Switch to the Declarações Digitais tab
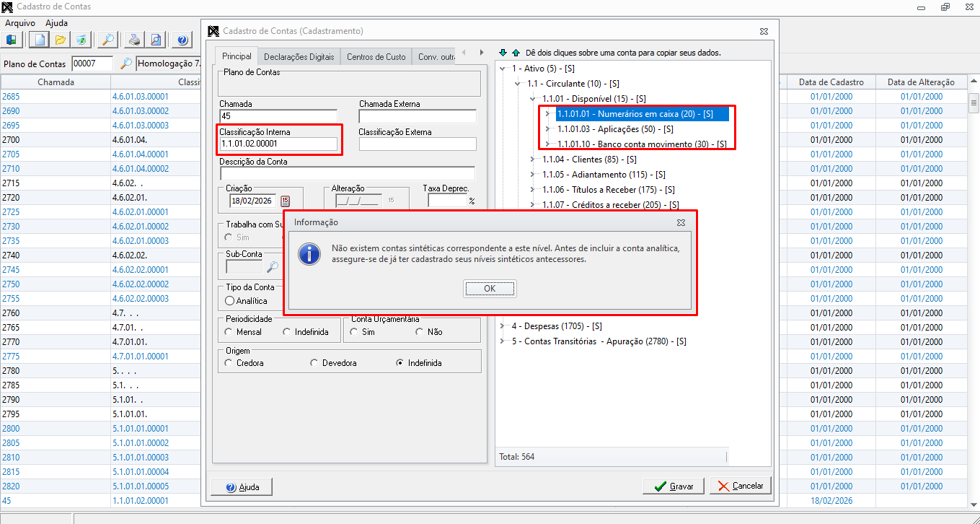 click(299, 56)
